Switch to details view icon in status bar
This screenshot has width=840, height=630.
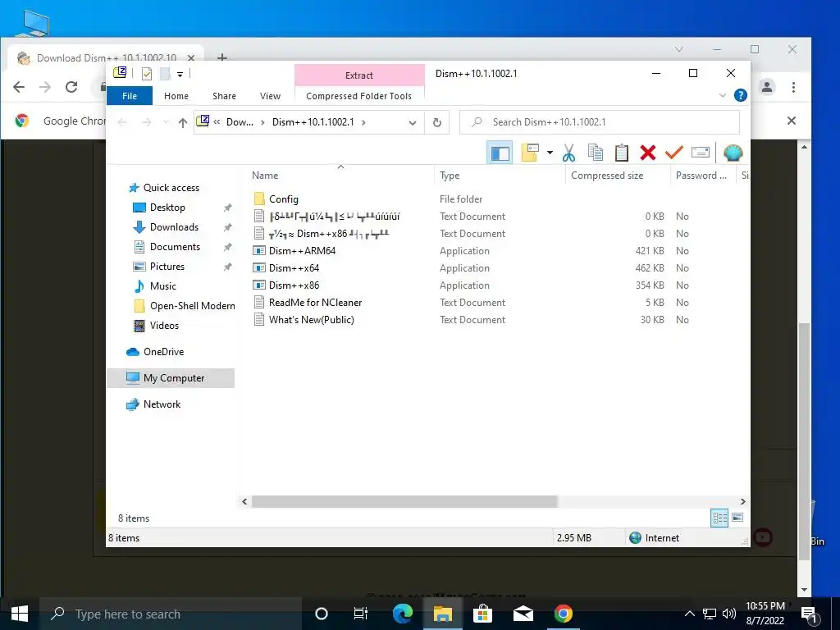coord(719,518)
